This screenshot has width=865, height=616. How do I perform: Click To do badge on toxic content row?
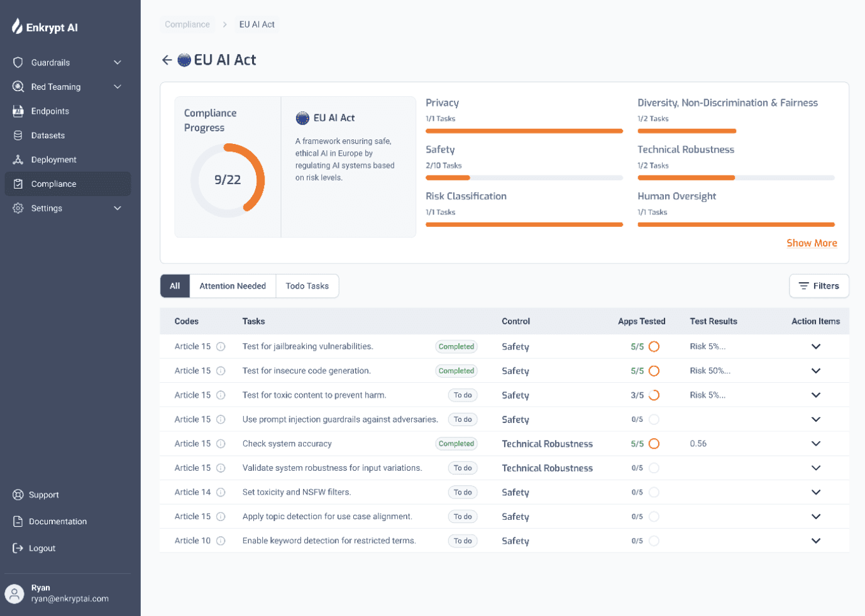463,395
